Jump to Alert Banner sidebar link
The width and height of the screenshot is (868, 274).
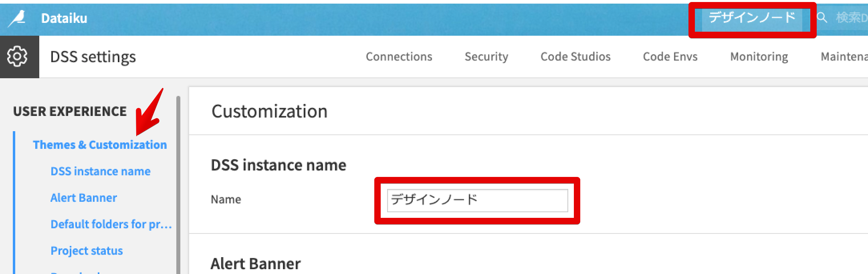coord(84,198)
